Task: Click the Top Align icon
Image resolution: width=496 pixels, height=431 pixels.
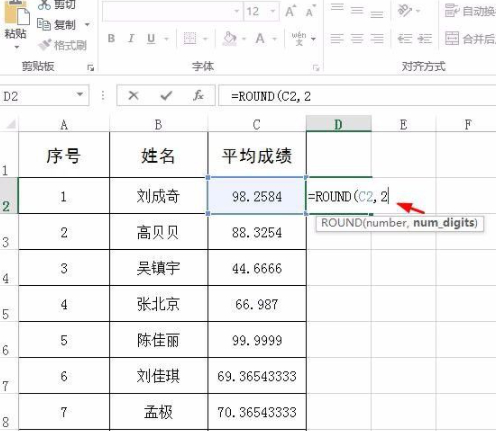Action: pyautogui.click(x=337, y=8)
